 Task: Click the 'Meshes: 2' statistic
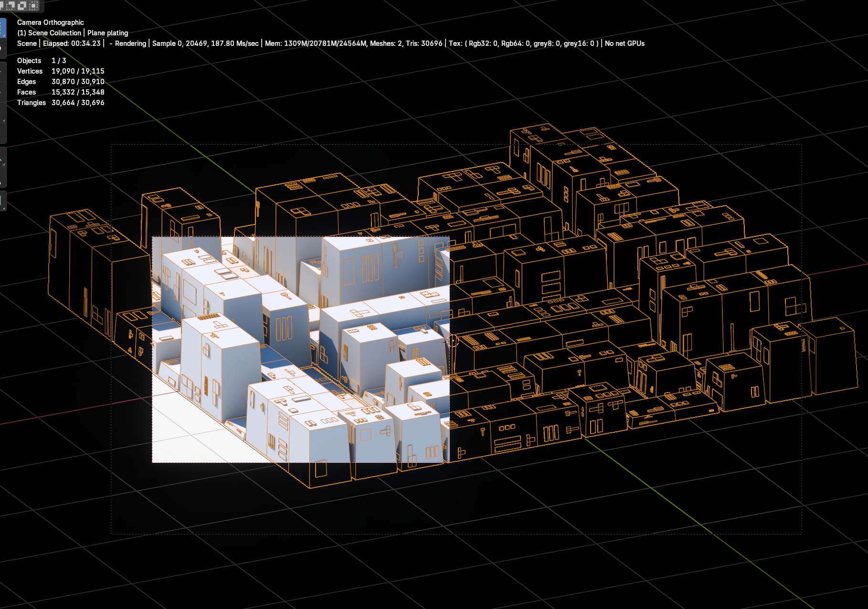pyautogui.click(x=386, y=43)
